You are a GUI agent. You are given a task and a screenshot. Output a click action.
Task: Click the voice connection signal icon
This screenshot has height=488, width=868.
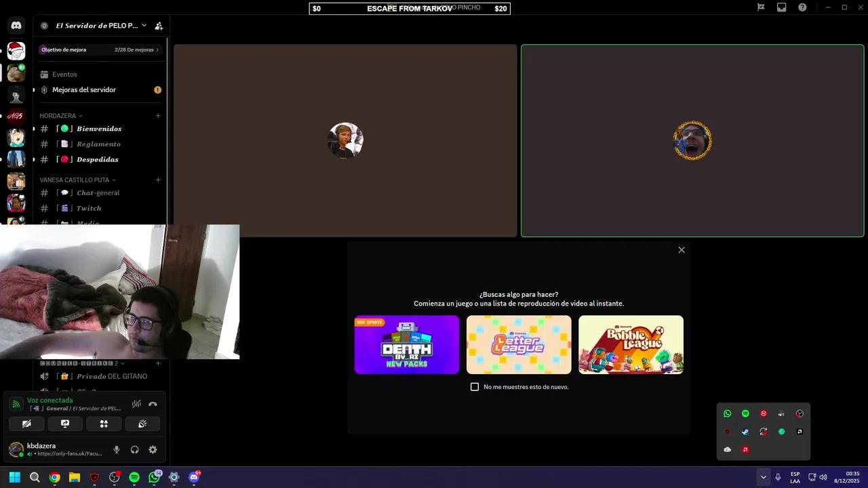pyautogui.click(x=16, y=404)
